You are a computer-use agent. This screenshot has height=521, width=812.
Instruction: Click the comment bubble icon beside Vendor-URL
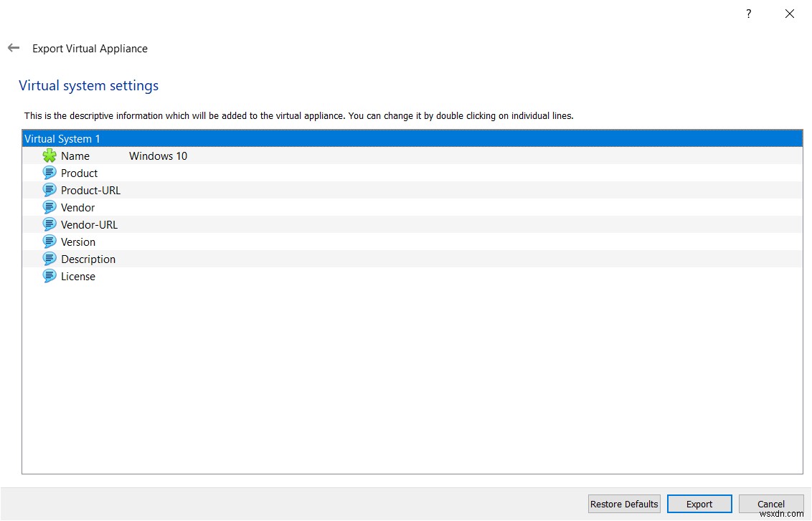pos(49,224)
